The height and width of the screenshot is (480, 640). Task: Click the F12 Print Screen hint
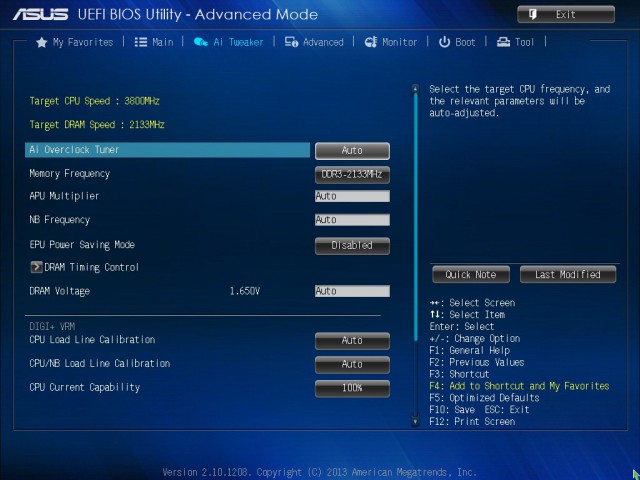pos(472,422)
